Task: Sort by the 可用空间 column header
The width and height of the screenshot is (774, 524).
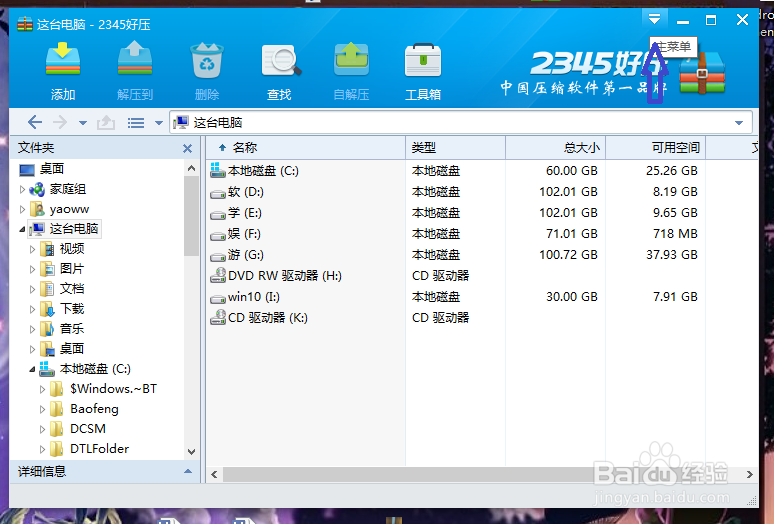Action: click(656, 148)
